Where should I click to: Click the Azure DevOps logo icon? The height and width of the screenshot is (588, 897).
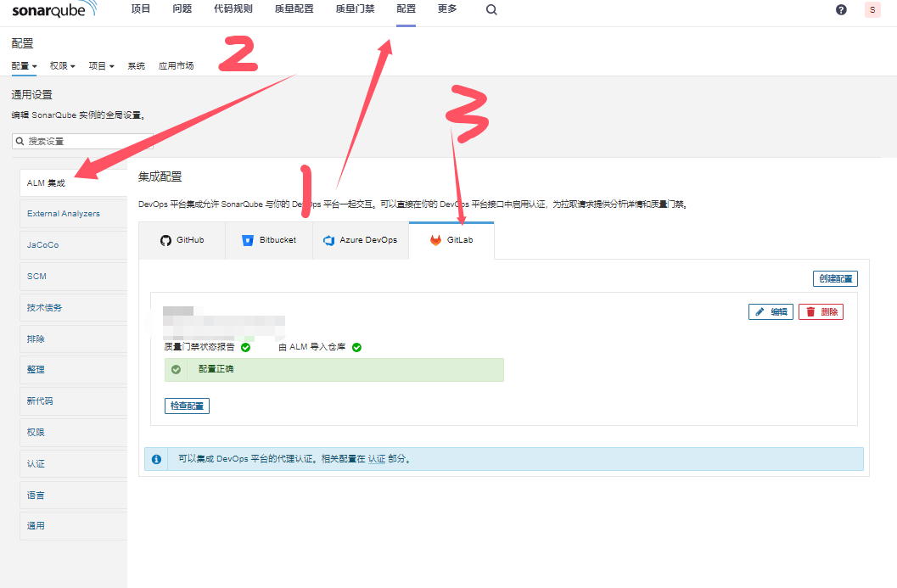(329, 240)
